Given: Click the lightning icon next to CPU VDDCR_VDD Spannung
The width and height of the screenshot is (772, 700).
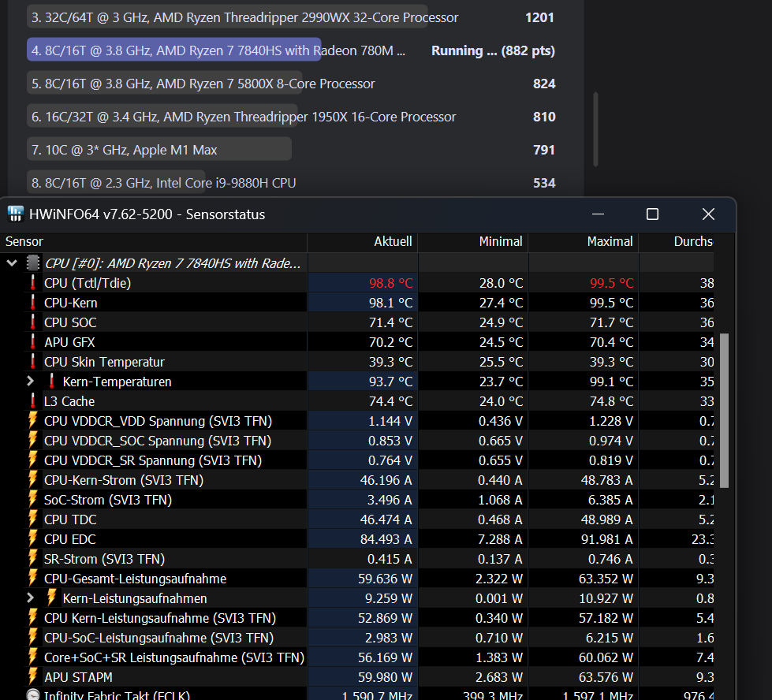Looking at the screenshot, I should coord(34,421).
